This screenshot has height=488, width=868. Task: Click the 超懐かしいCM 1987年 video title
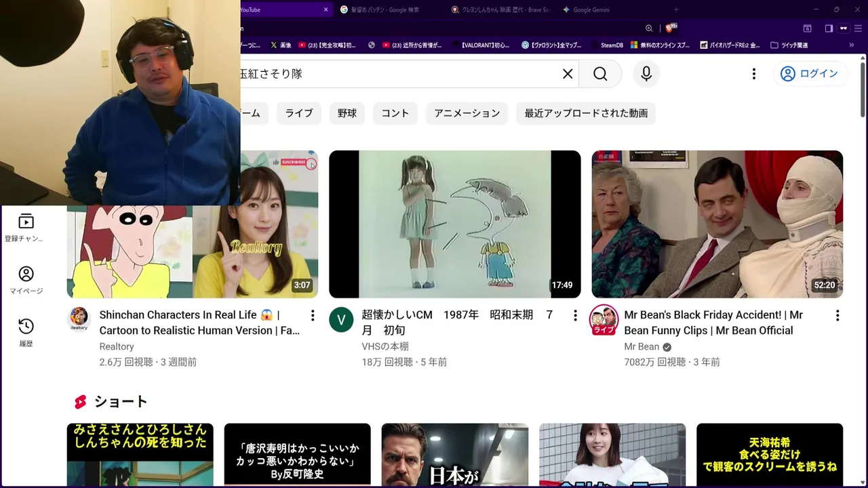point(457,323)
